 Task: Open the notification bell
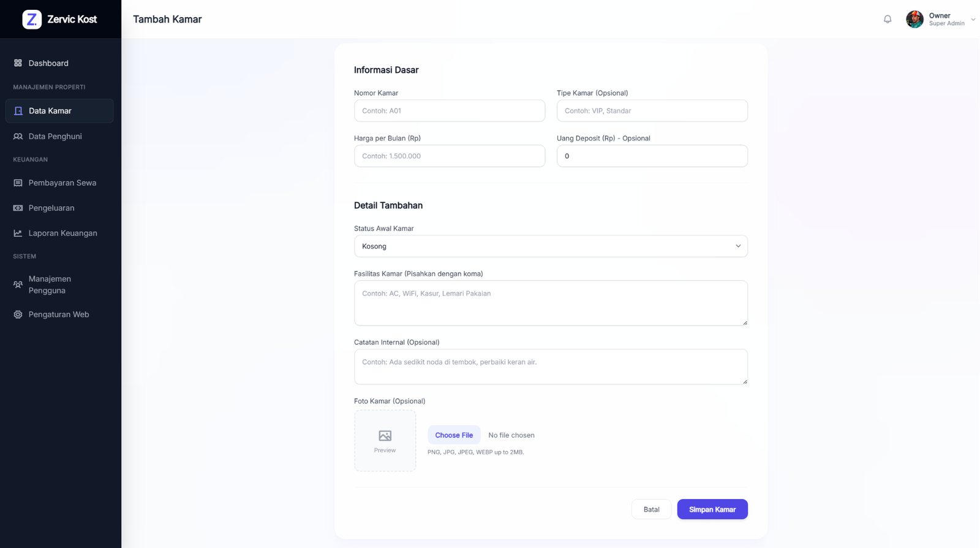click(x=888, y=19)
